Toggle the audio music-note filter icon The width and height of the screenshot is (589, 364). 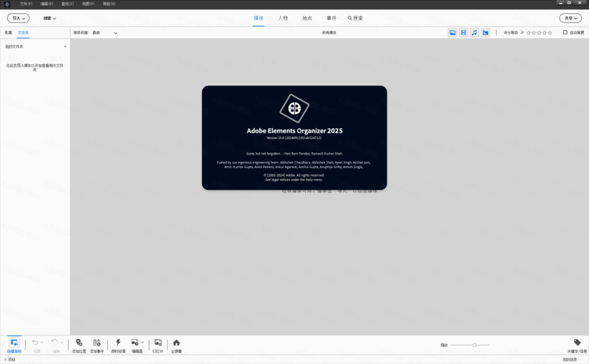coord(475,33)
